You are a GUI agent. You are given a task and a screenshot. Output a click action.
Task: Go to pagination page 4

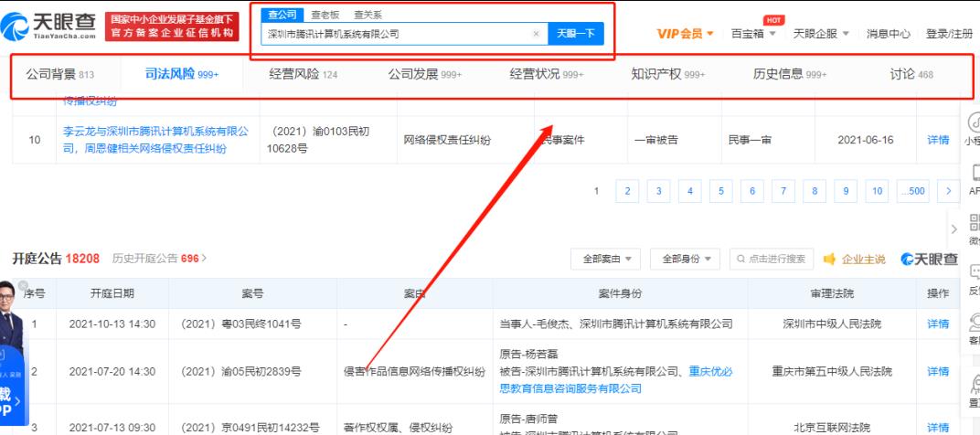[690, 191]
